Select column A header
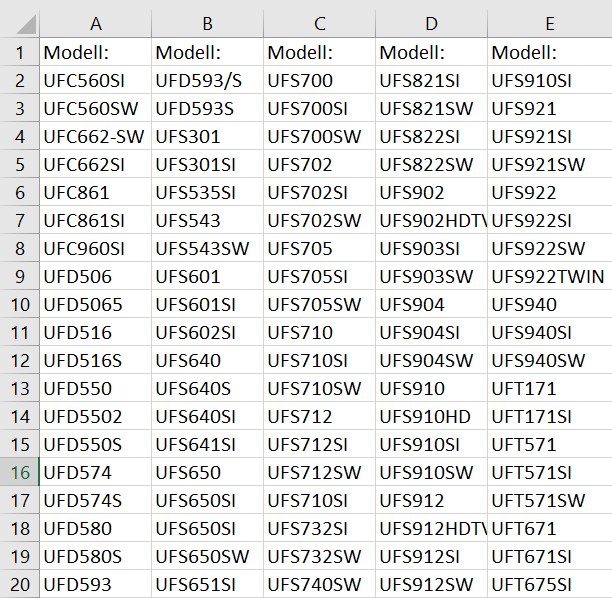Viewport: 612px width, 598px height. click(x=96, y=24)
